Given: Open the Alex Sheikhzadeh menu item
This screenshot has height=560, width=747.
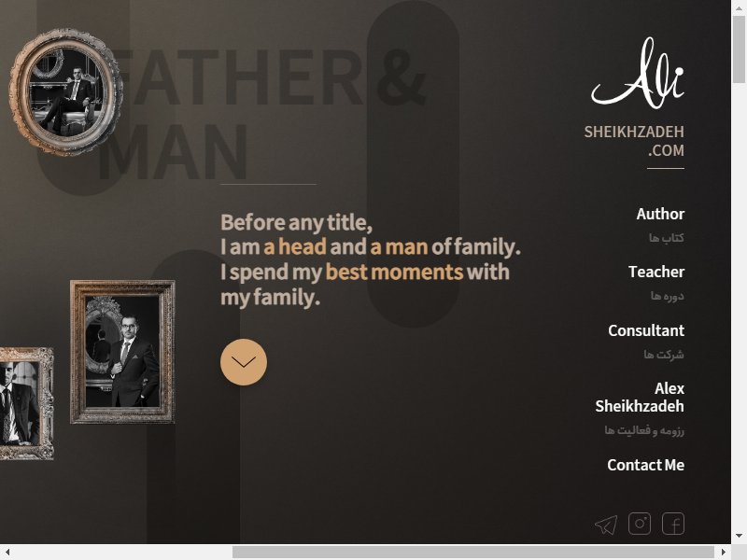Looking at the screenshot, I should [640, 398].
